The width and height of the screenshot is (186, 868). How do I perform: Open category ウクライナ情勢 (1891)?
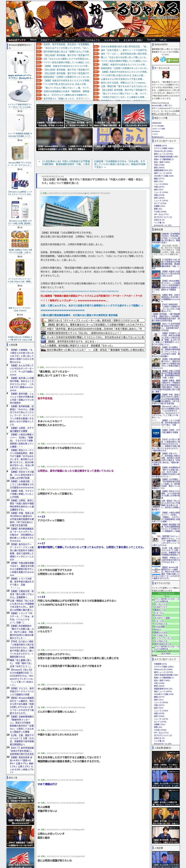(164, 148)
